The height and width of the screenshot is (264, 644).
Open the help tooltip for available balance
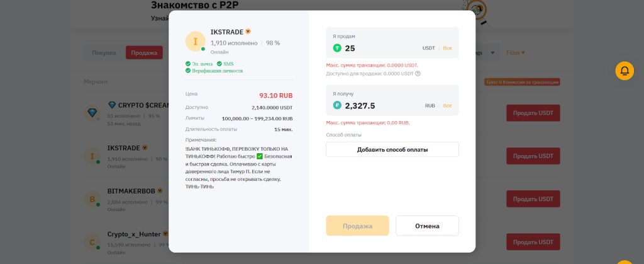(418, 74)
